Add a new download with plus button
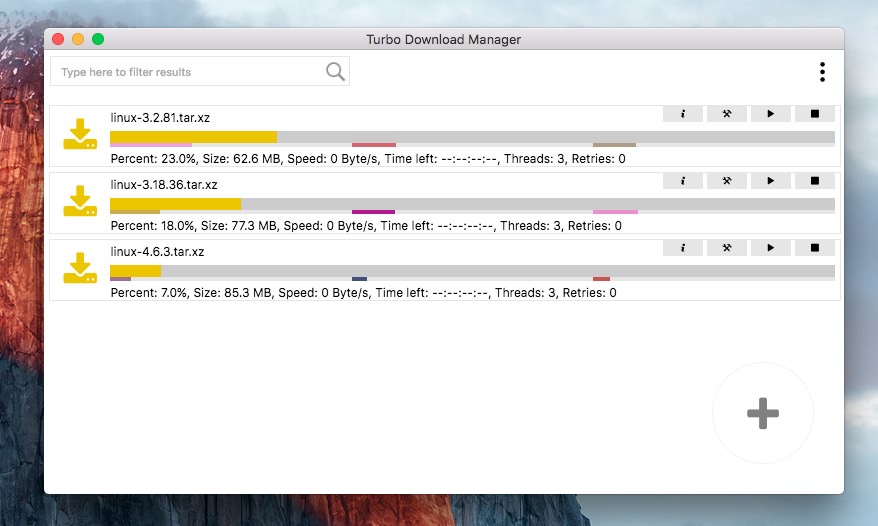Viewport: 878px width, 526px height. [x=763, y=413]
